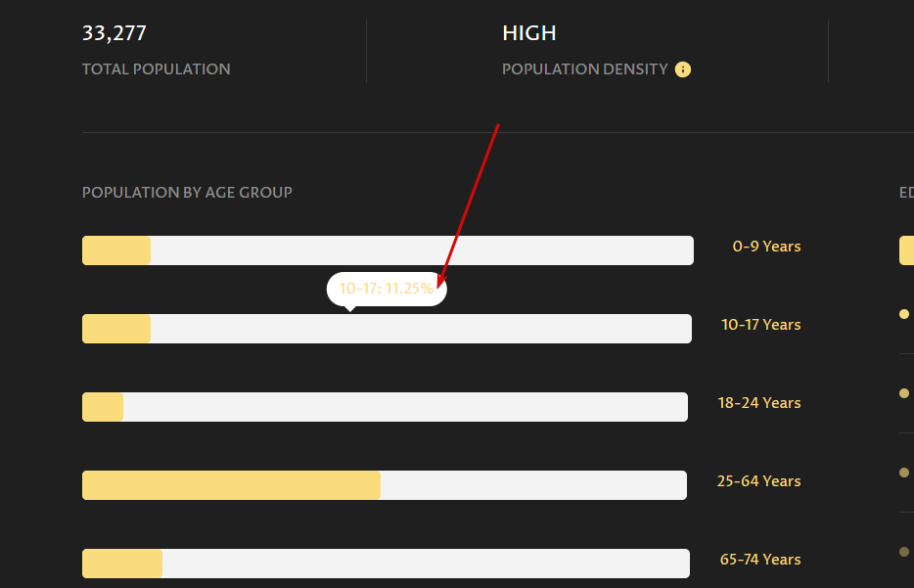Select the 0-9 Years label
Image resolution: width=914 pixels, height=588 pixels.
click(x=766, y=247)
